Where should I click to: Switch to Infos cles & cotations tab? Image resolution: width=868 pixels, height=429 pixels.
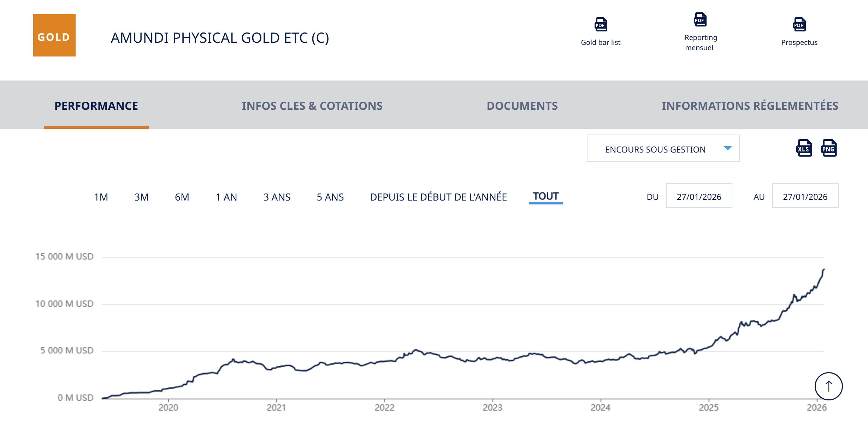[x=312, y=106]
